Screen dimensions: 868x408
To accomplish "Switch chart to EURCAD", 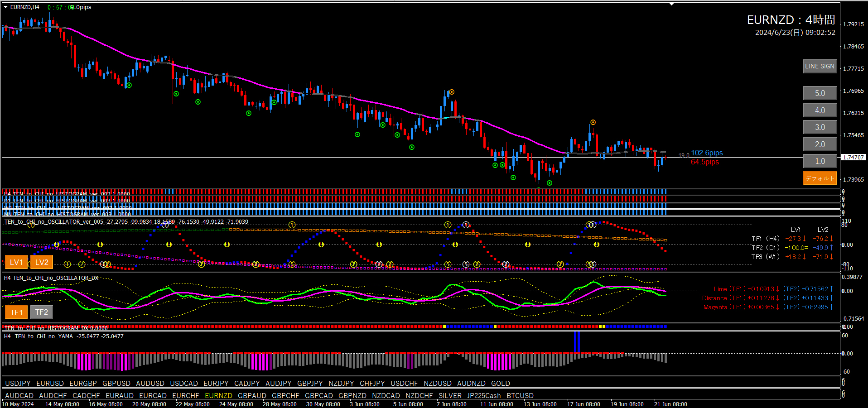I will point(153,396).
